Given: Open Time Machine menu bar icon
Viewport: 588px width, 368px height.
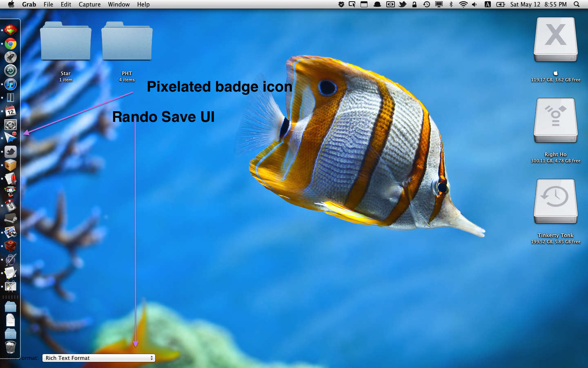Looking at the screenshot, I should (x=427, y=4).
